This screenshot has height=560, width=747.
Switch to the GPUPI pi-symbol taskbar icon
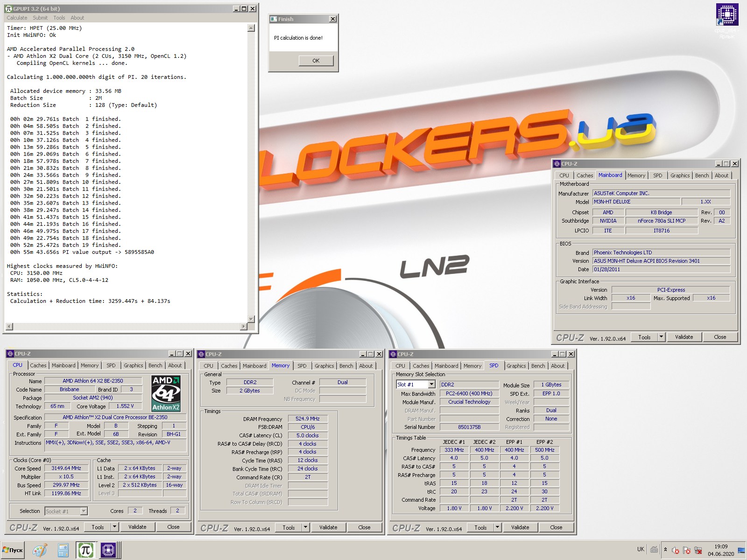click(x=85, y=550)
